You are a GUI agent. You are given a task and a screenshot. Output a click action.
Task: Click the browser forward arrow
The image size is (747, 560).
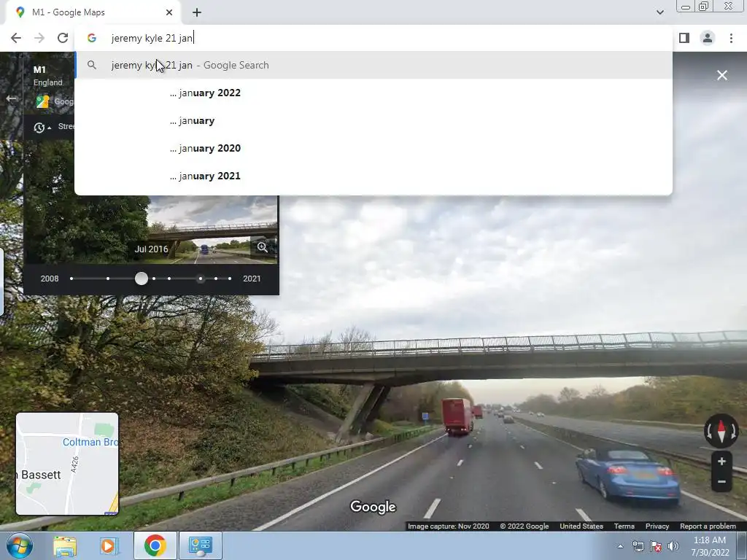coord(39,38)
